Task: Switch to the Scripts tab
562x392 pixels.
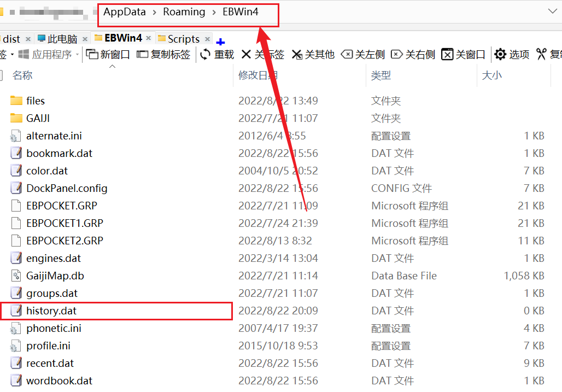Action: click(183, 39)
